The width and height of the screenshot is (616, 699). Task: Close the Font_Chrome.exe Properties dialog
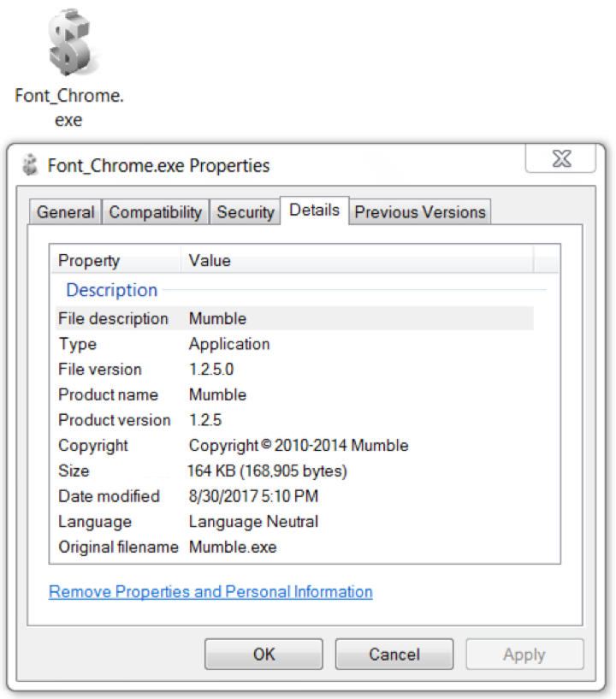click(x=560, y=158)
